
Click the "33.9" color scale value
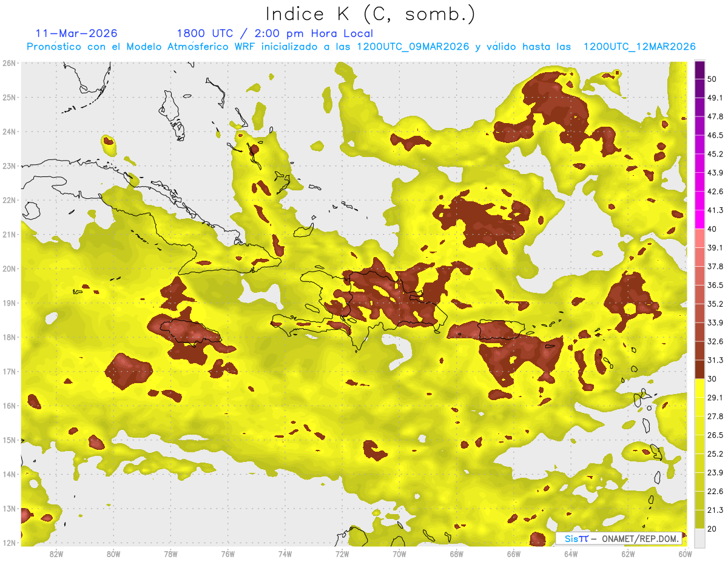point(715,323)
